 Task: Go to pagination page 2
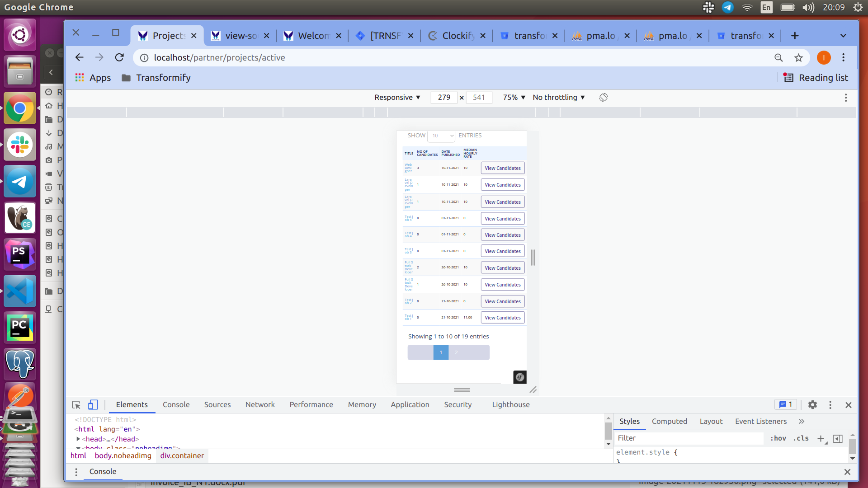tap(456, 352)
